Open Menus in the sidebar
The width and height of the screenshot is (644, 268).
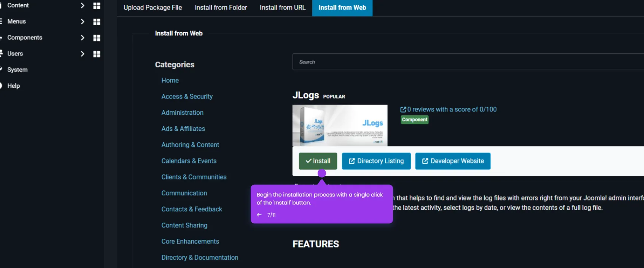click(17, 21)
